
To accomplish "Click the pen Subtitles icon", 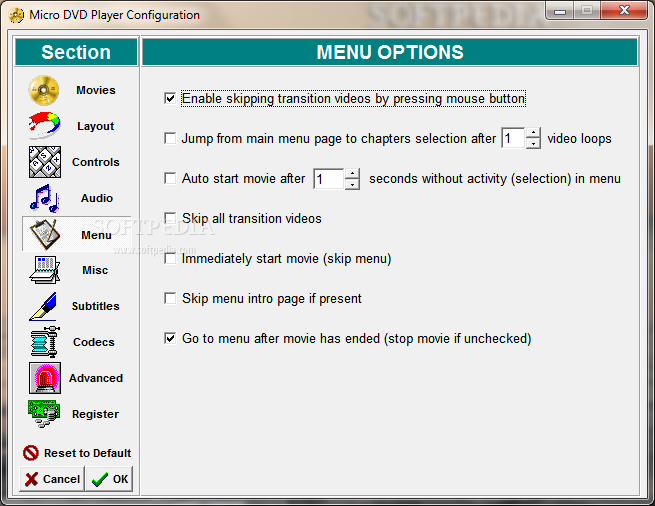I will click(43, 306).
